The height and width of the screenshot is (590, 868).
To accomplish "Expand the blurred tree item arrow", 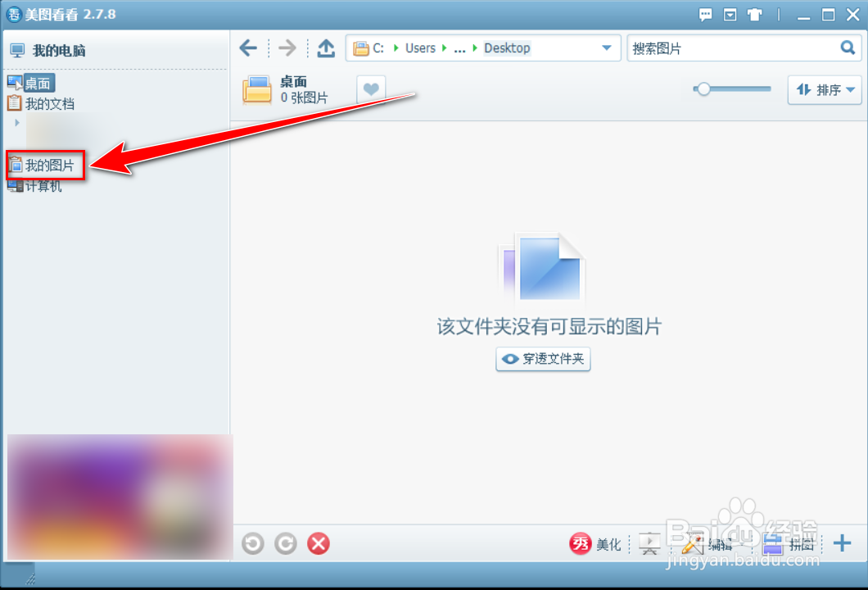I will pyautogui.click(x=17, y=122).
